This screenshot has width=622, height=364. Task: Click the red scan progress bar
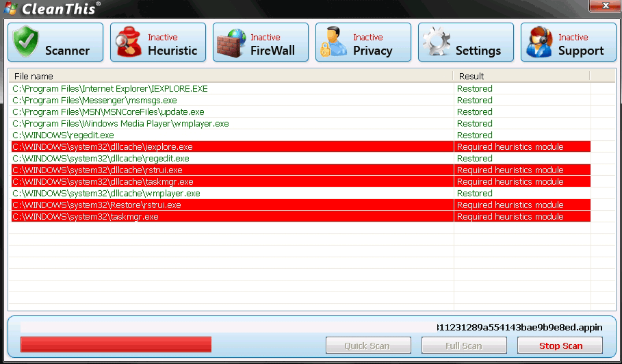coord(116,345)
